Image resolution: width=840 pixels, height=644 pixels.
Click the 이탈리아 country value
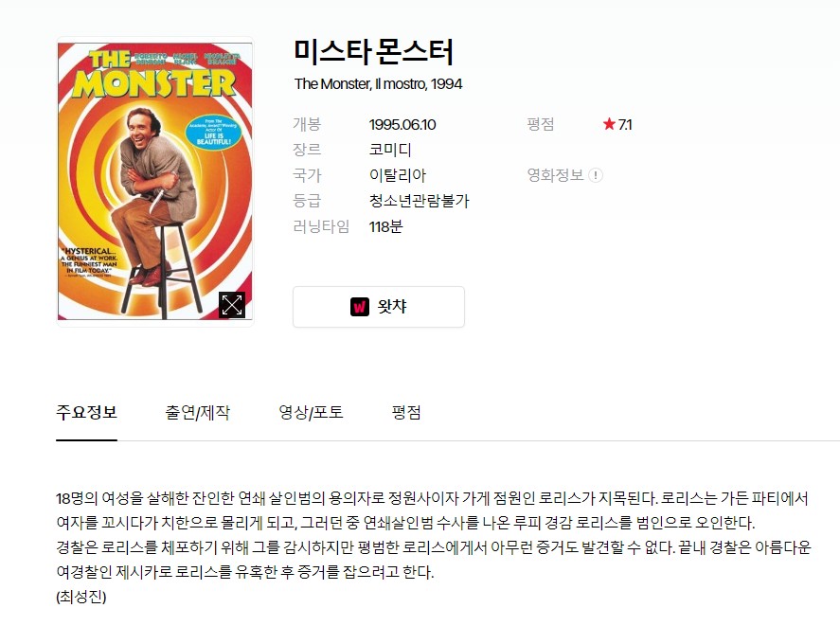coord(398,175)
